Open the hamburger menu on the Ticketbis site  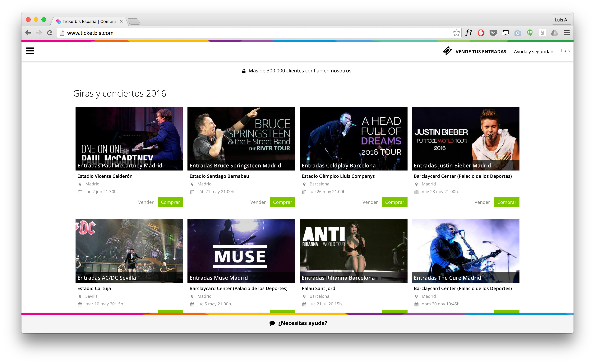click(x=30, y=51)
